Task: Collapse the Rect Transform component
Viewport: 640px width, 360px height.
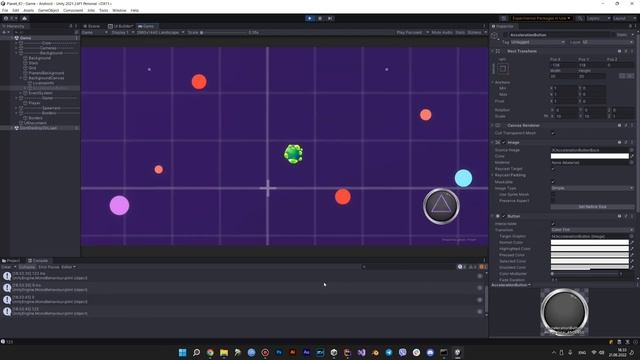Action: tap(493, 51)
